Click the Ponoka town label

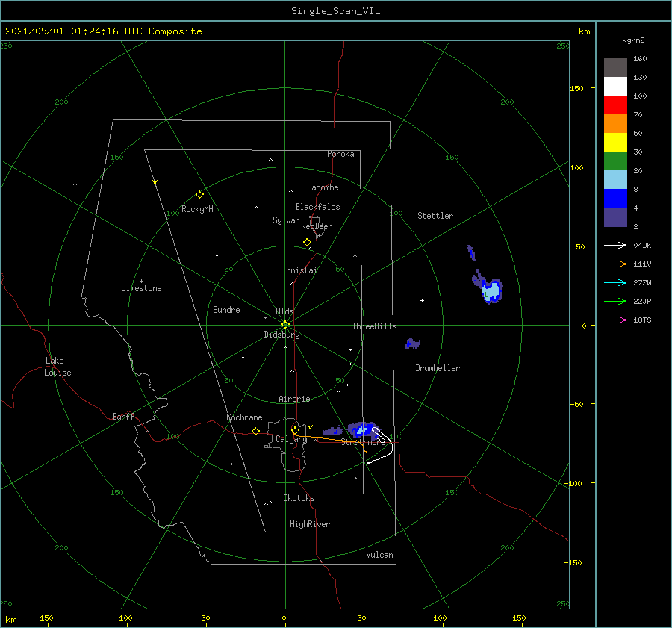pos(340,154)
